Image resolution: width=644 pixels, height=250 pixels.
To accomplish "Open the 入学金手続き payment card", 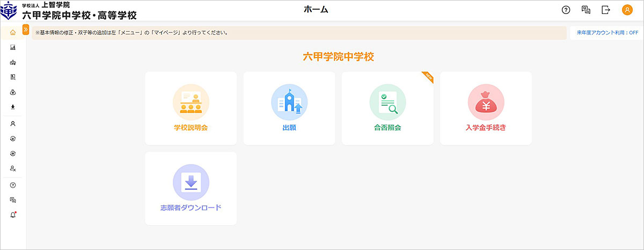I will (485, 108).
